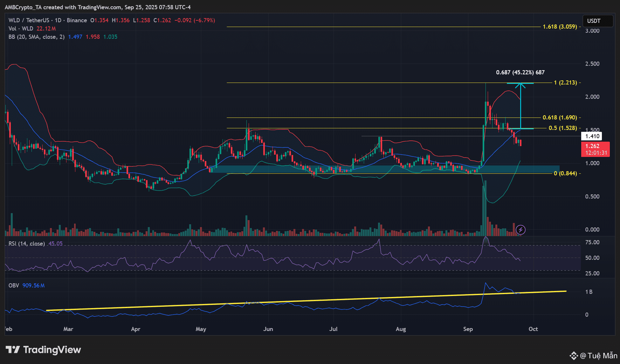Screen dimensions: 620x364
Task: Click the BB (20, SMA, close, 2) legend
Action: click(36, 37)
